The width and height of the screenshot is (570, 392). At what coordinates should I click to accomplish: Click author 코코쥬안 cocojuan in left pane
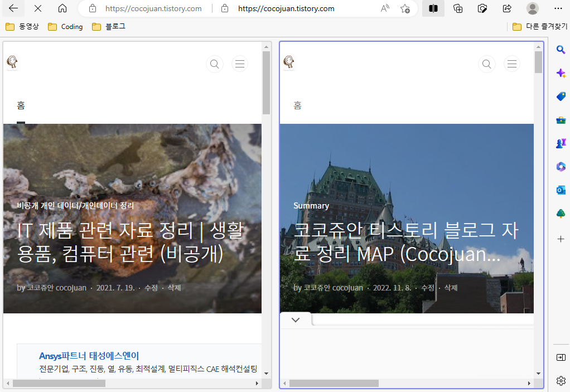coord(57,288)
